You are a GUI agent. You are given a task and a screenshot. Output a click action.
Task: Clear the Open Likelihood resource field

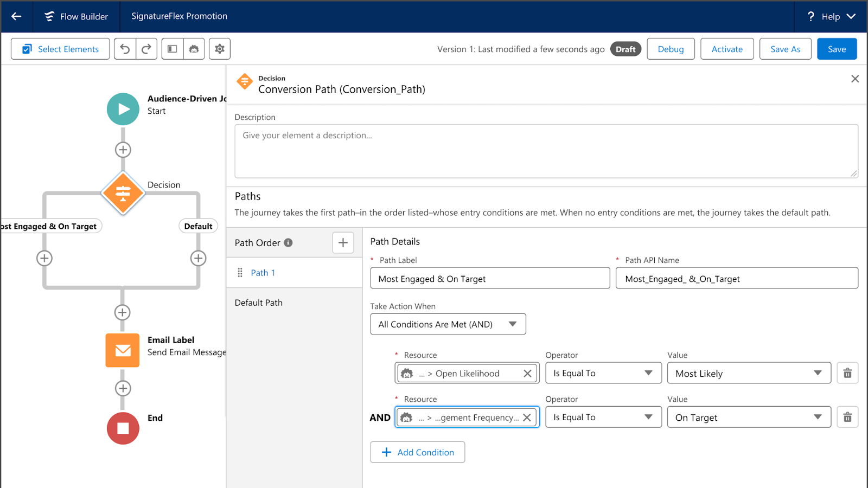pos(527,374)
